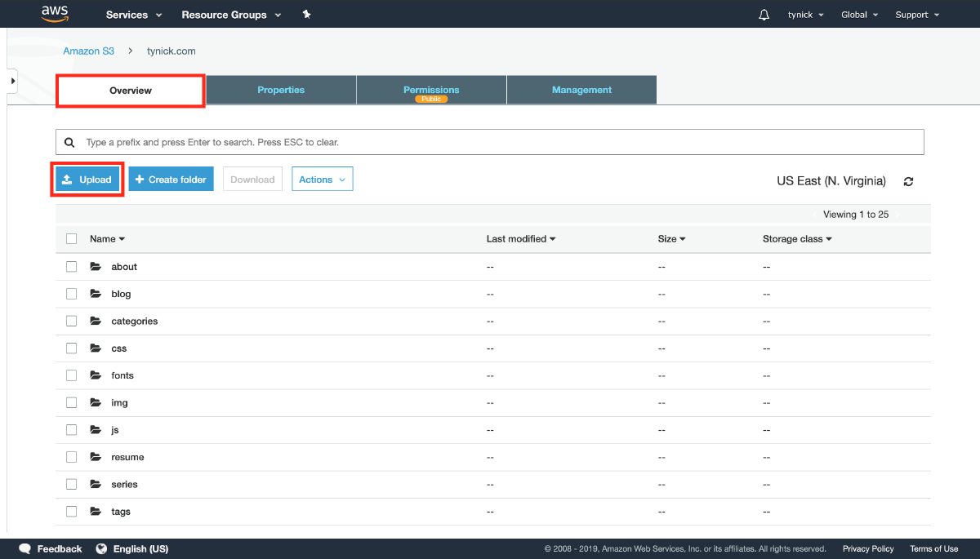Sort by the Name column header
The image size is (980, 559).
(107, 239)
